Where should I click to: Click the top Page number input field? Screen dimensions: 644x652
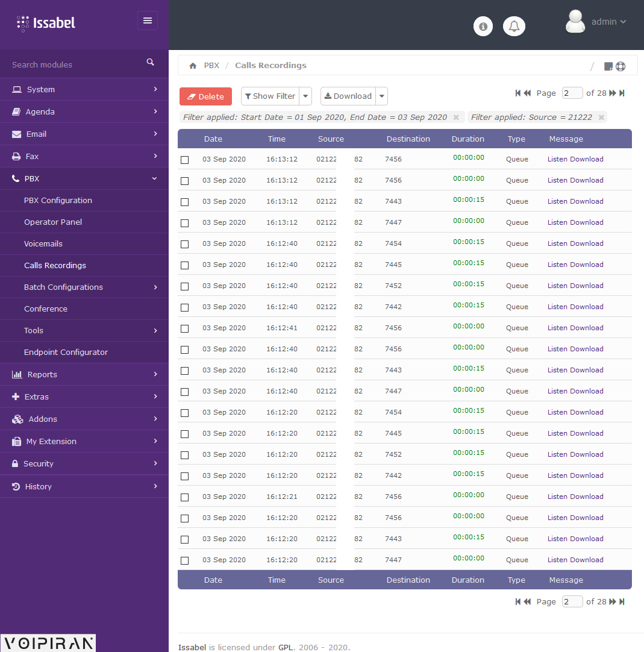[x=572, y=93]
